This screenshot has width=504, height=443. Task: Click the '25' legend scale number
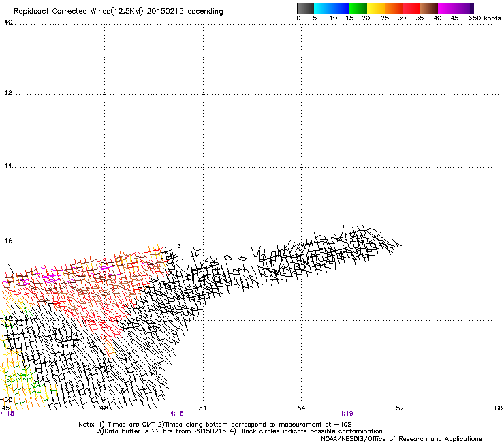pyautogui.click(x=385, y=18)
